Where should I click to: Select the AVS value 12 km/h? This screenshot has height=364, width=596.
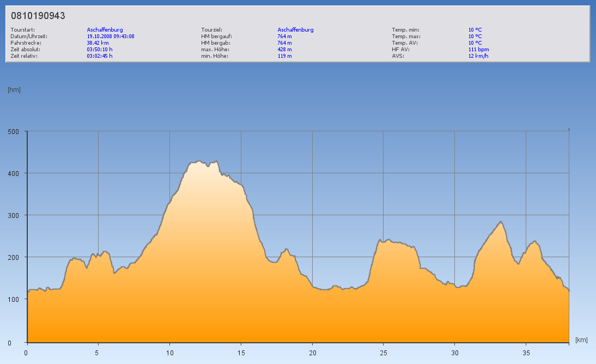478,56
